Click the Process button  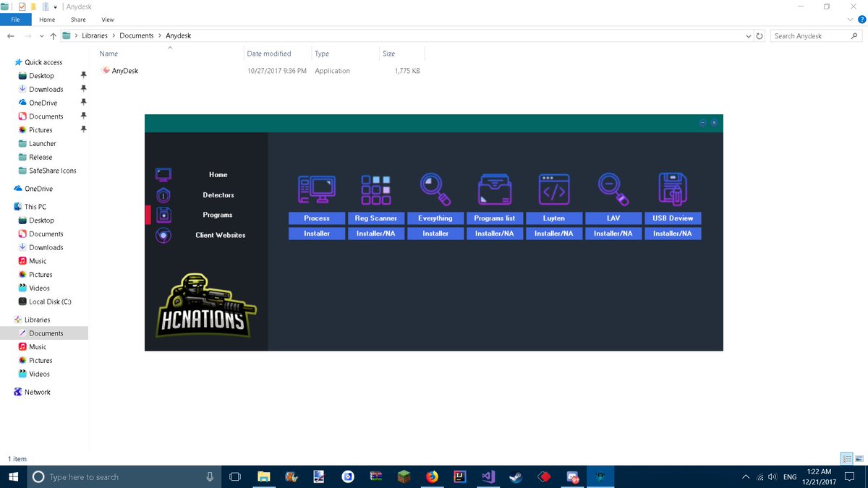[317, 218]
